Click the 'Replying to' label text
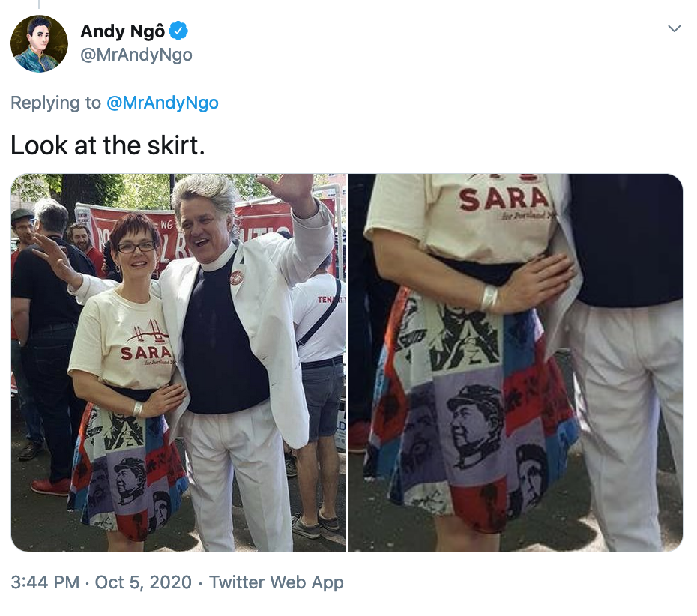The height and width of the screenshot is (616, 697). pyautogui.click(x=55, y=103)
